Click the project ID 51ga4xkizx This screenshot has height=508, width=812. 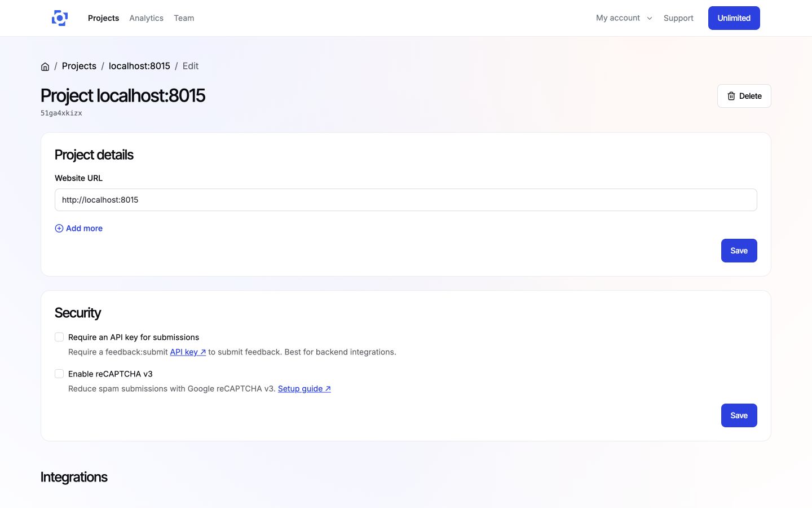coord(61,113)
